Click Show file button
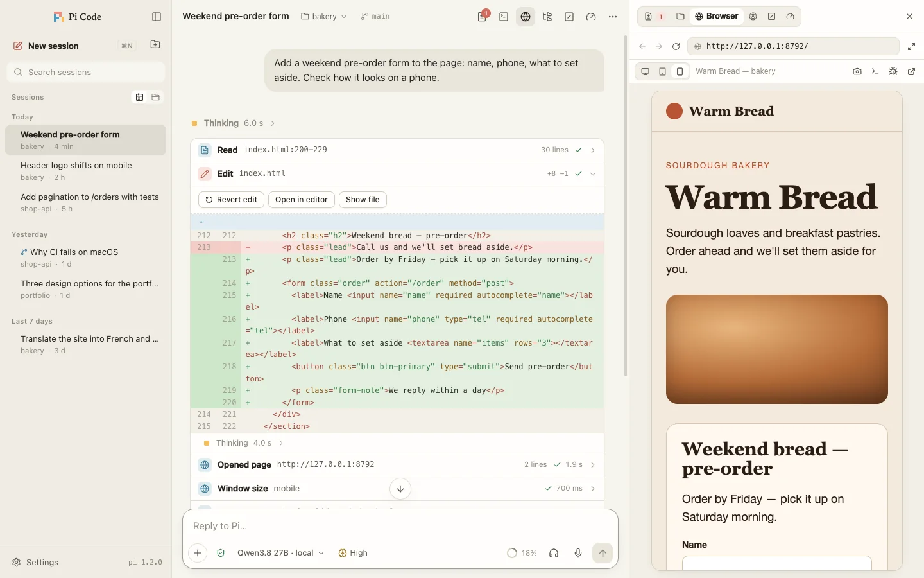Screen dimensions: 924x578 click(x=363, y=200)
